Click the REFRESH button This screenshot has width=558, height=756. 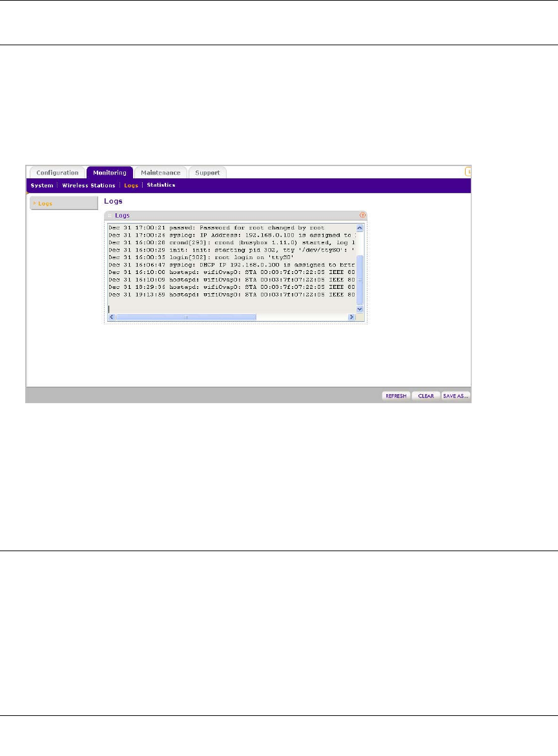(x=396, y=396)
